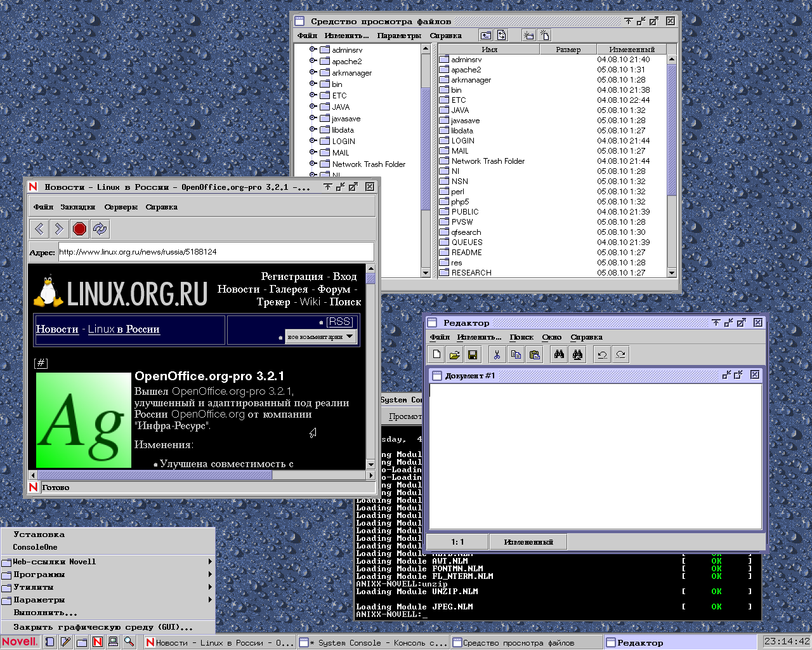812x650 pixels.
Task: Open the comments filter dropdown on the page
Action: tap(321, 336)
